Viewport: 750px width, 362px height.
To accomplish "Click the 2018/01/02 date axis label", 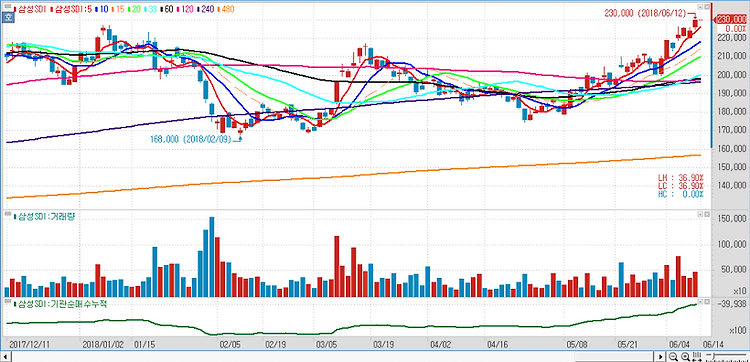I will click(102, 344).
